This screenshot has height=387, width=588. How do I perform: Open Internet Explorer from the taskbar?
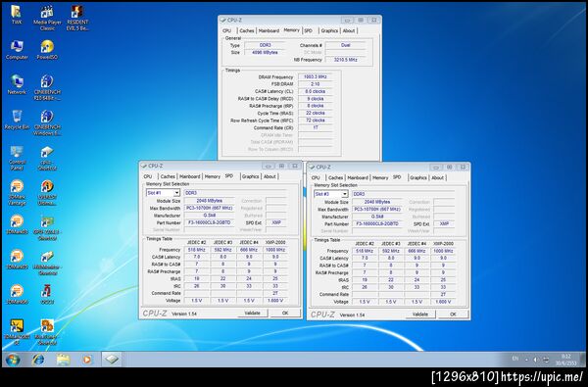point(38,360)
